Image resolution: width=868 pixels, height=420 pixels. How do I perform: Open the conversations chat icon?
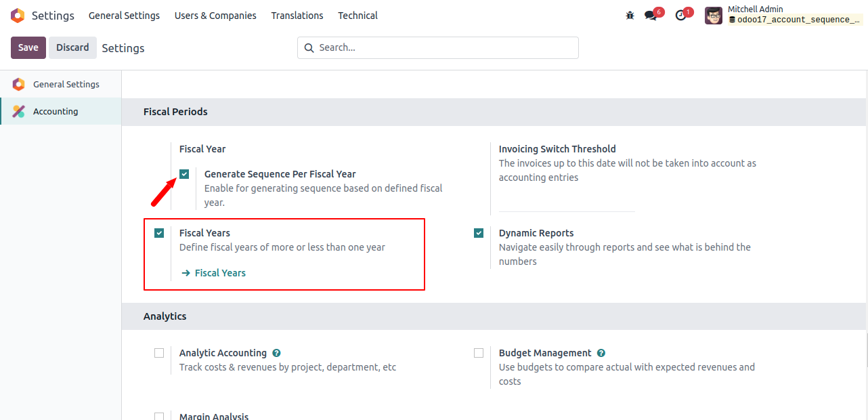point(651,15)
